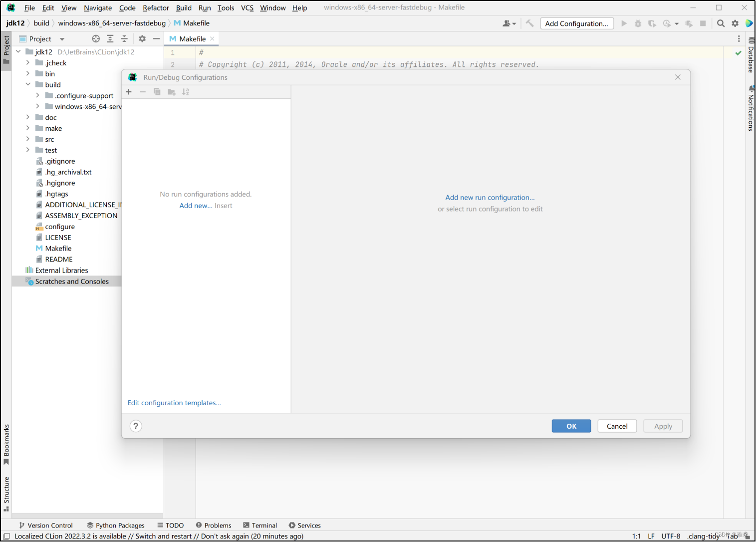Open the Project view dropdown arrow
Screen dimensions: 756x542
coord(62,39)
